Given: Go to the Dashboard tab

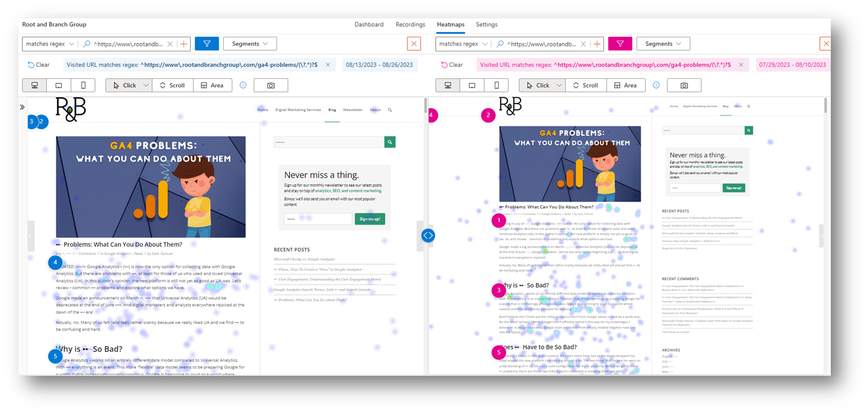Looking at the screenshot, I should click(x=369, y=25).
